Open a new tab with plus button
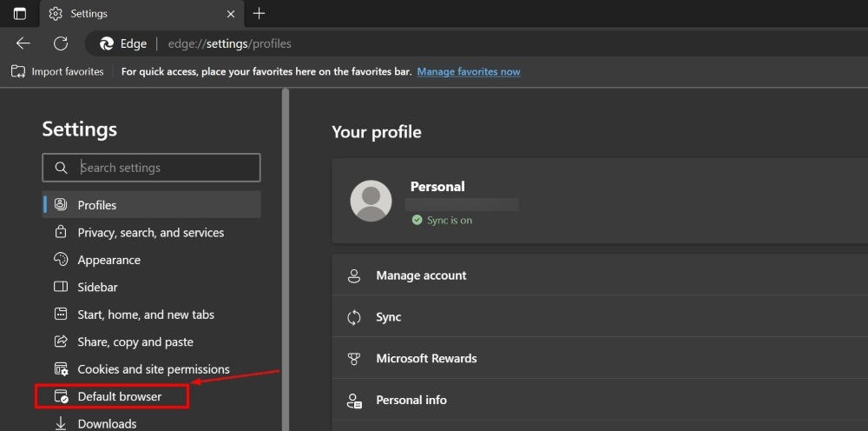The width and height of the screenshot is (868, 431). [259, 13]
